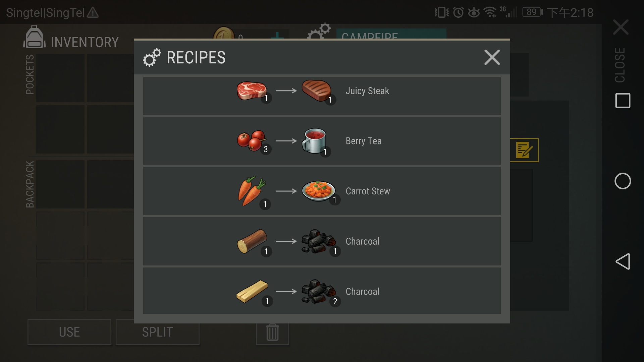Viewport: 644px width, 362px height.
Task: Select the Carrot Stew plate icon
Action: click(x=318, y=191)
